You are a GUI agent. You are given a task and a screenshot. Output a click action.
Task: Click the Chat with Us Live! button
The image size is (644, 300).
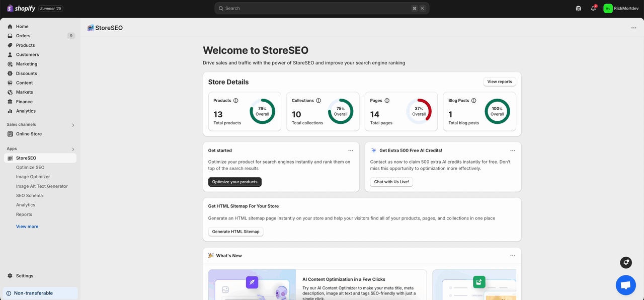pos(391,182)
